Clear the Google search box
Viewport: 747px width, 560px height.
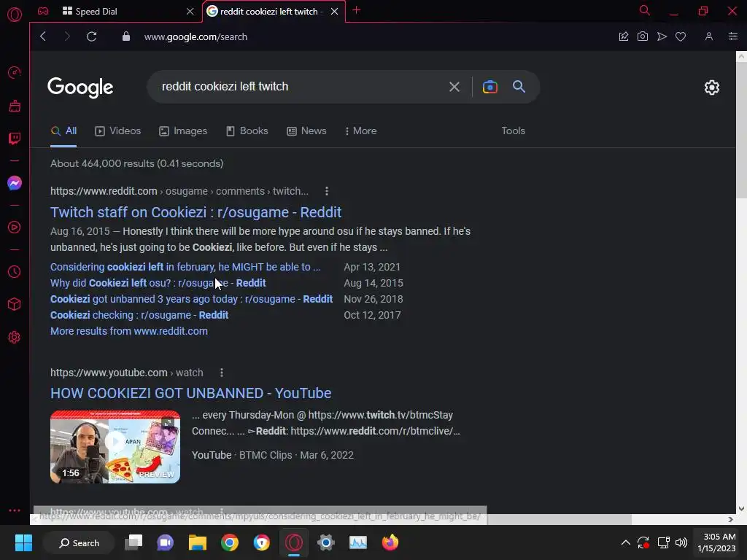[454, 87]
